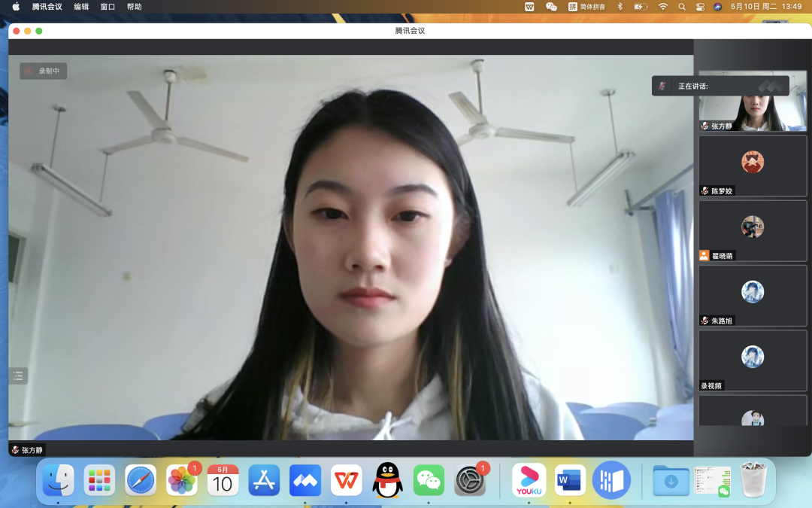Screen dimensions: 812x508
Task: Click the muted mic icon below the main video
Action: point(16,450)
